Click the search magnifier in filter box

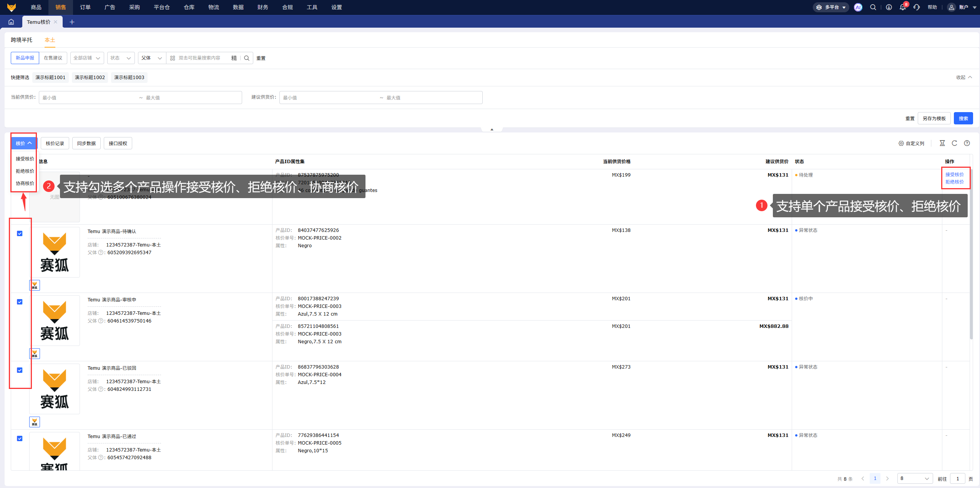pyautogui.click(x=247, y=58)
